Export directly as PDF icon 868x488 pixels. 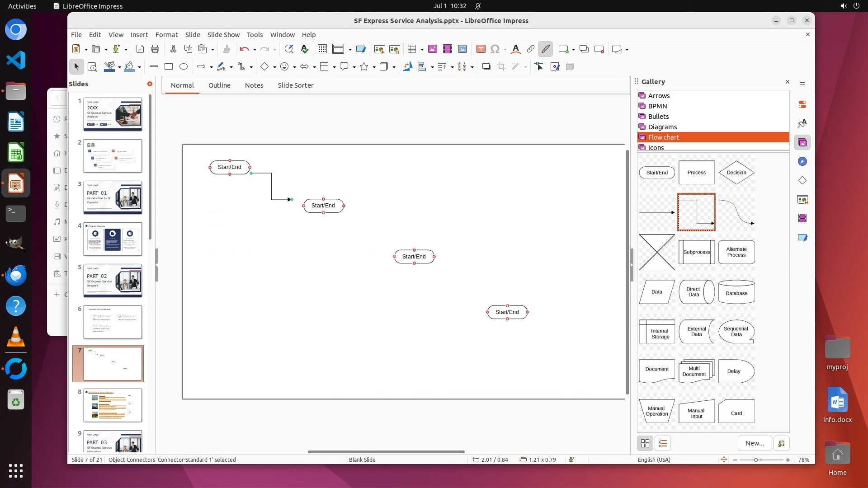(140, 49)
